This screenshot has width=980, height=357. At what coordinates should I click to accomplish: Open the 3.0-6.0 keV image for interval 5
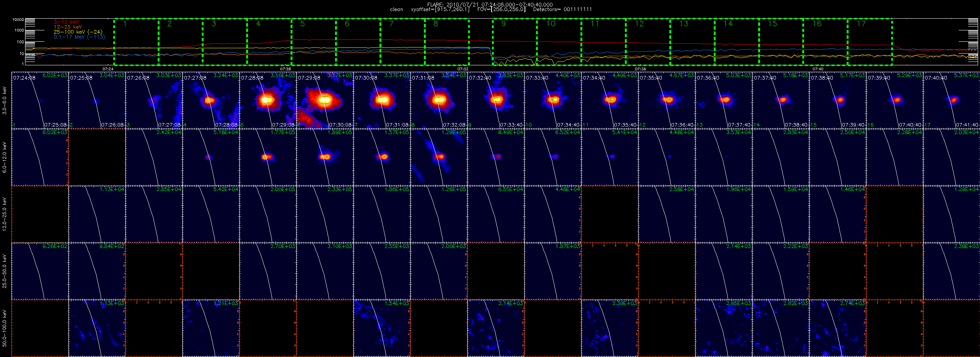268,100
